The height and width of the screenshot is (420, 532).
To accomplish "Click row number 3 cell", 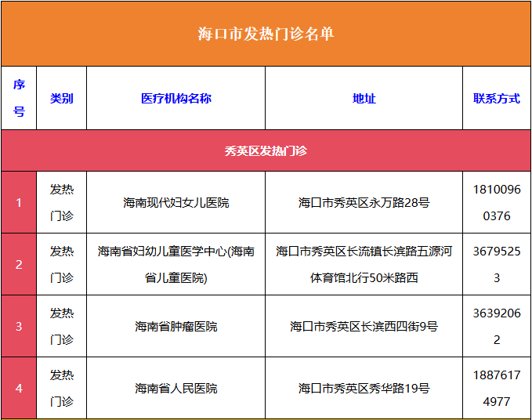I will 19,326.
